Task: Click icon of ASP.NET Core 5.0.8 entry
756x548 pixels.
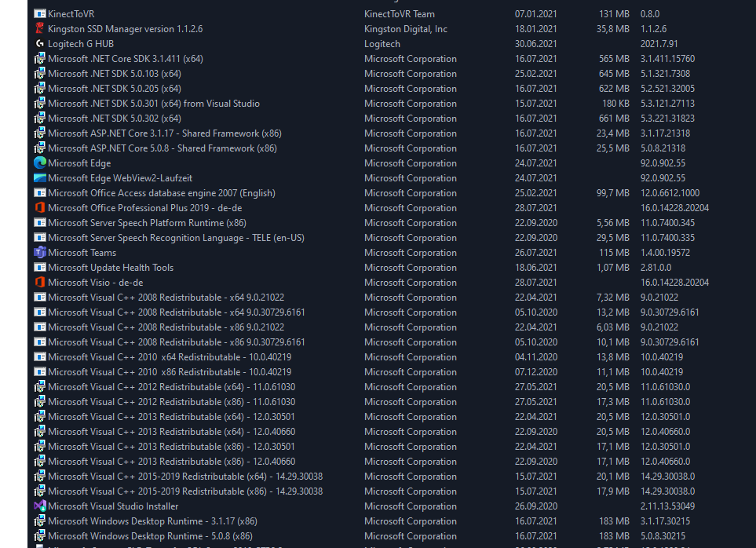Action: (39, 148)
